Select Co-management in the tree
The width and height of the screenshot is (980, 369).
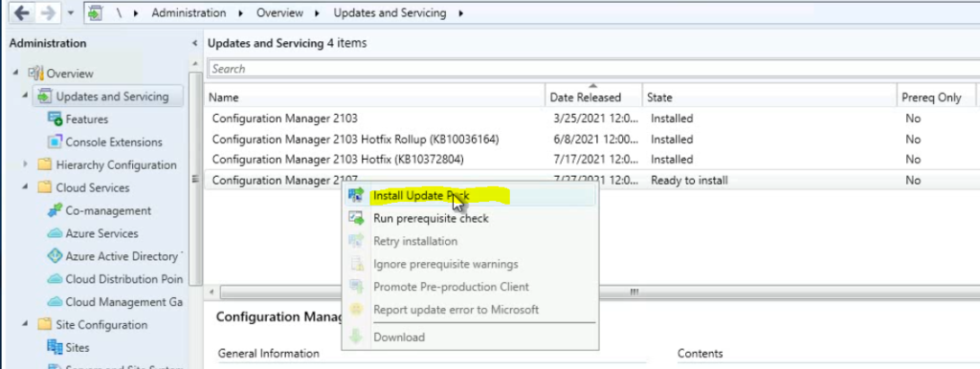point(108,211)
